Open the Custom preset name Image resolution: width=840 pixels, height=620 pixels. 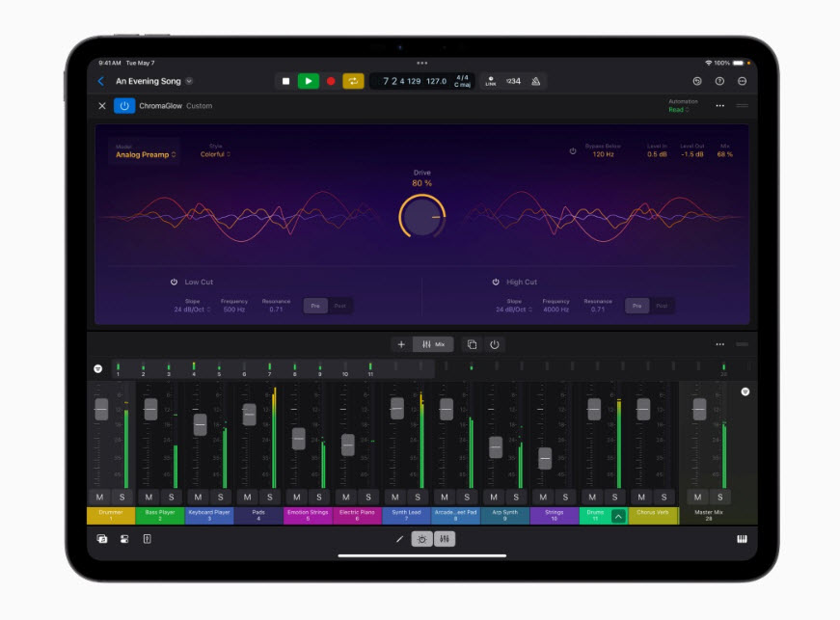click(x=200, y=106)
